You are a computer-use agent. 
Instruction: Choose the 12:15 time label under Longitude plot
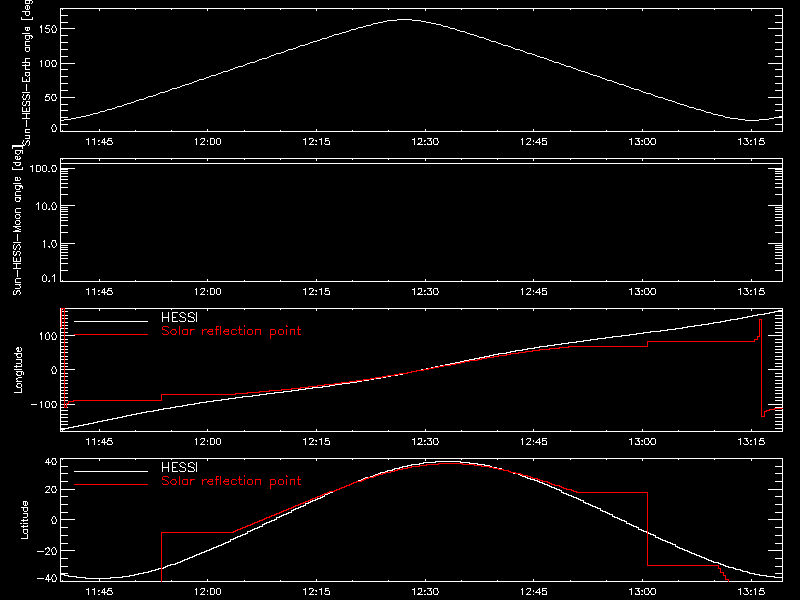point(316,441)
